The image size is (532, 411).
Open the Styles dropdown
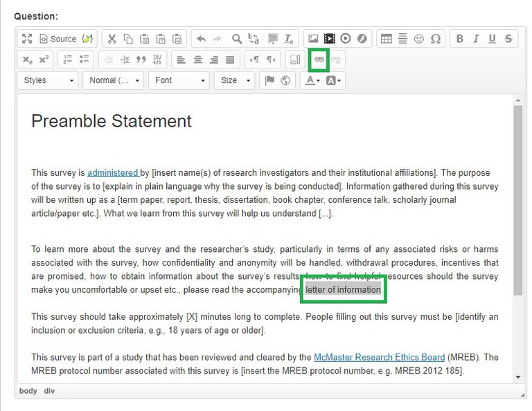pyautogui.click(x=48, y=80)
